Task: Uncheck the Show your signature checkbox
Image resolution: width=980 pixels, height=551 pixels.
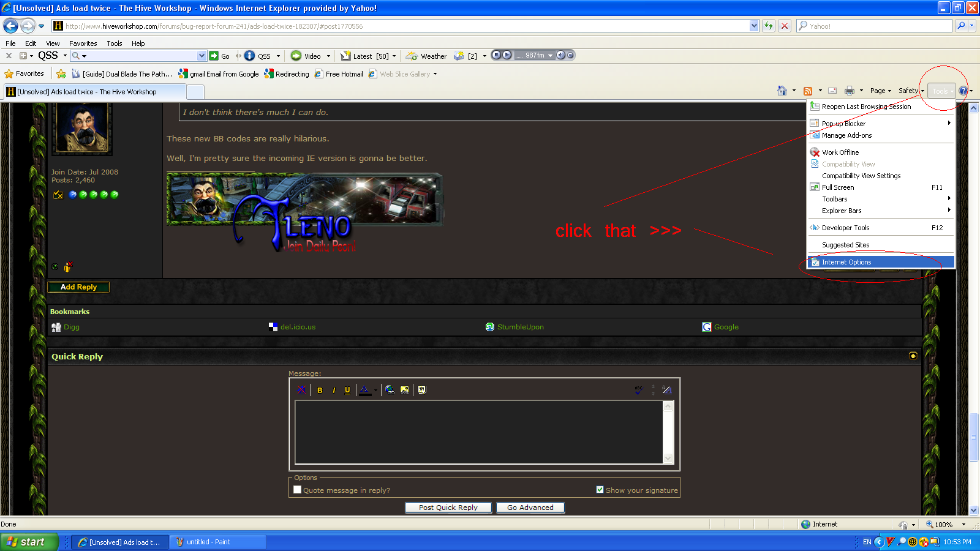Action: point(600,489)
